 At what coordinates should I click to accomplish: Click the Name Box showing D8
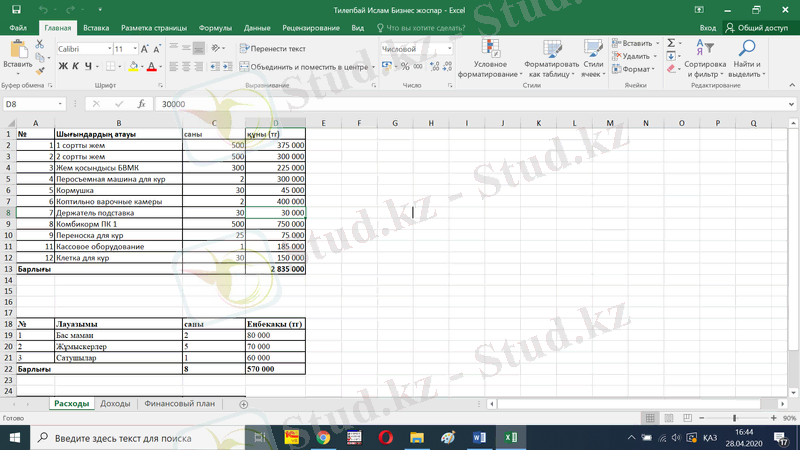(x=34, y=104)
